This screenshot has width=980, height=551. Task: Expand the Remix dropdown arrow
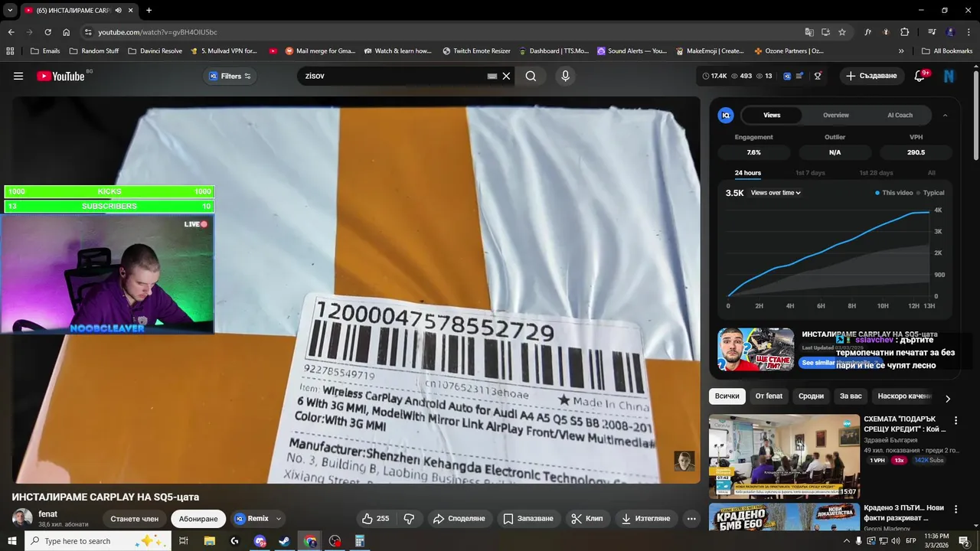279,519
